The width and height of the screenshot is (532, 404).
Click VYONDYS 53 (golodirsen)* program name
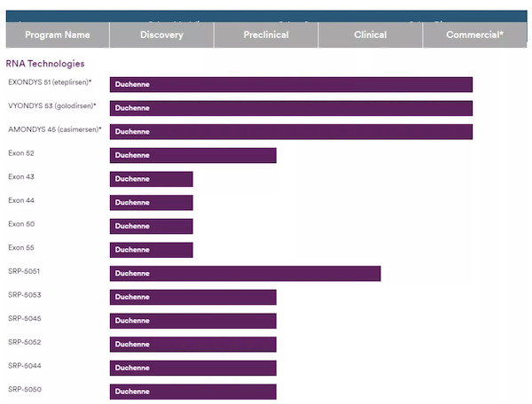click(x=52, y=105)
